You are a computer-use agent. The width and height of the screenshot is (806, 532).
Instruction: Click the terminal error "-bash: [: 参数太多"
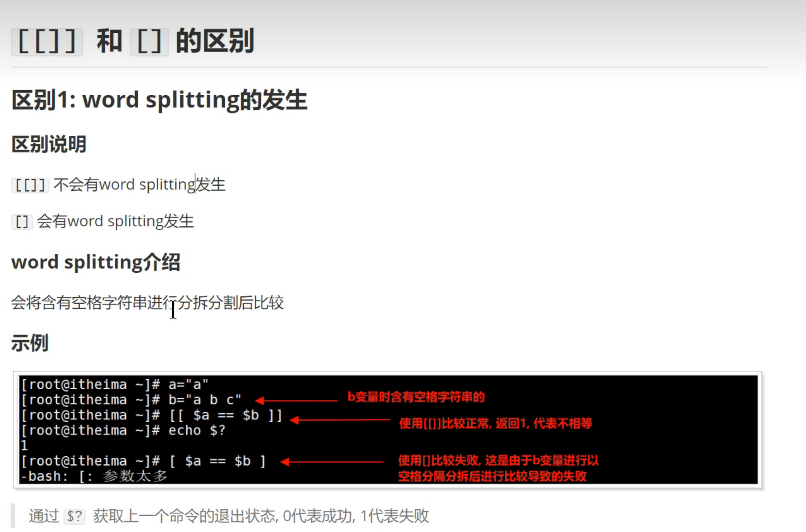coord(94,476)
